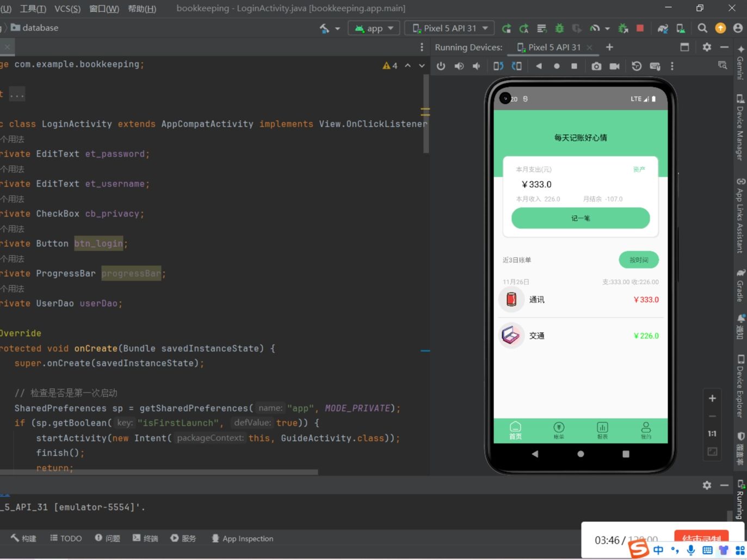Open the Gemini side tool window

point(740,63)
